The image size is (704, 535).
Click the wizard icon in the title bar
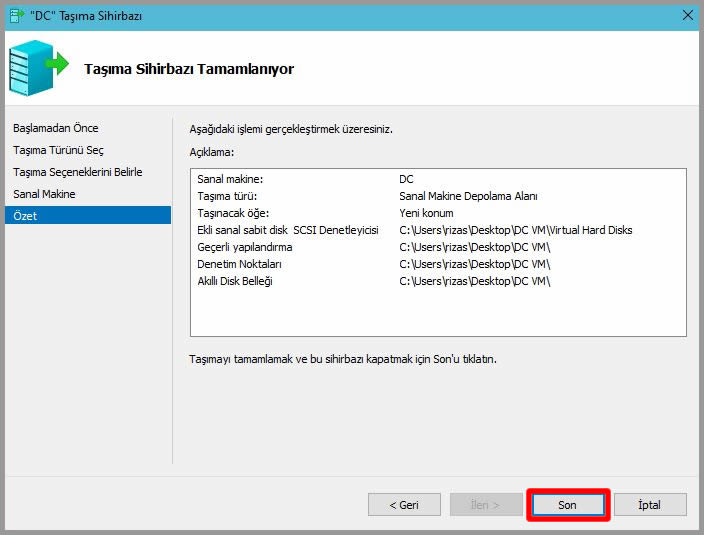click(17, 14)
